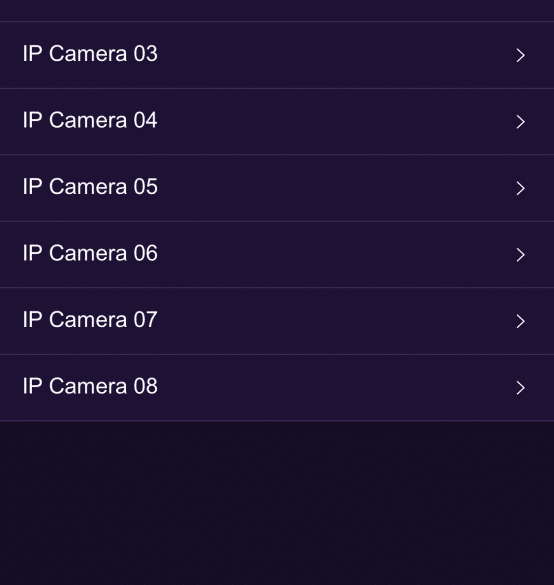Tap the IP Camera 07 row center
This screenshot has height=585, width=554.
(x=277, y=321)
